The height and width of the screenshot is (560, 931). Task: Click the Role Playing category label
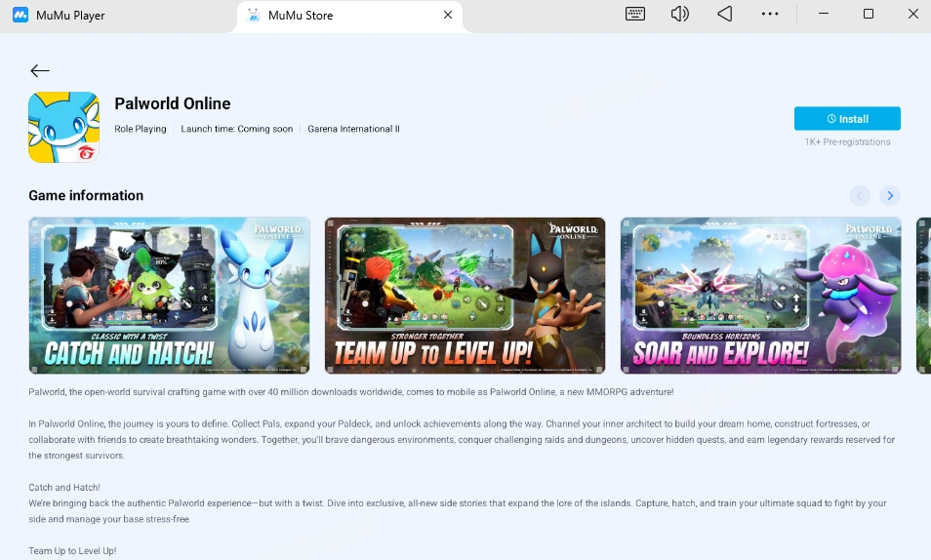coord(141,129)
